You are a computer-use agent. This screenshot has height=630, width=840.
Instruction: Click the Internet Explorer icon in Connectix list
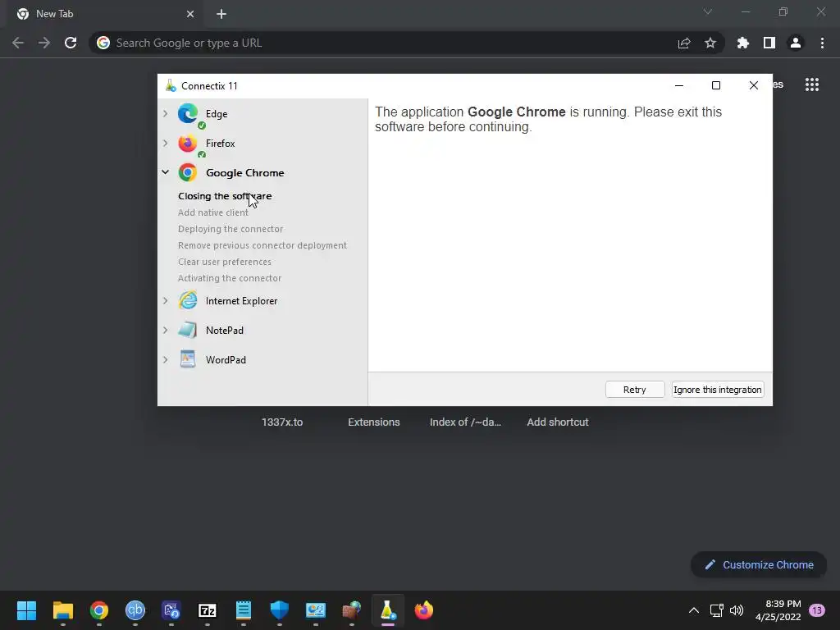(188, 300)
